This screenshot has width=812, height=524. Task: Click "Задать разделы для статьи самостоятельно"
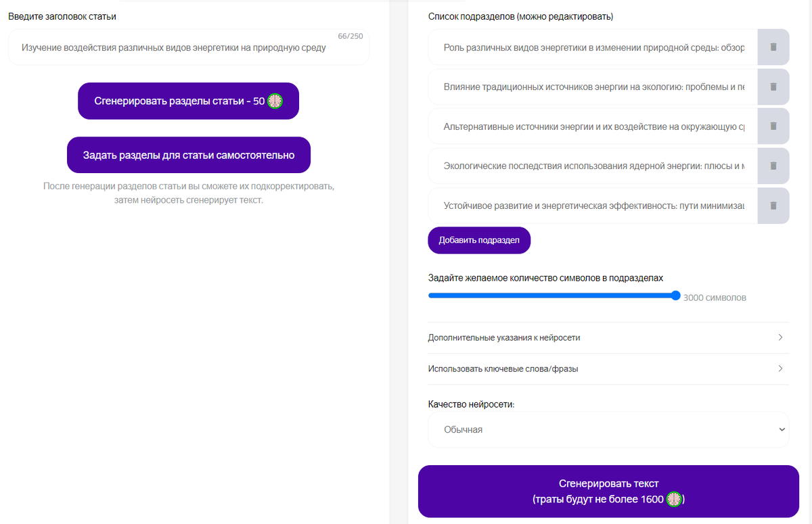point(188,154)
